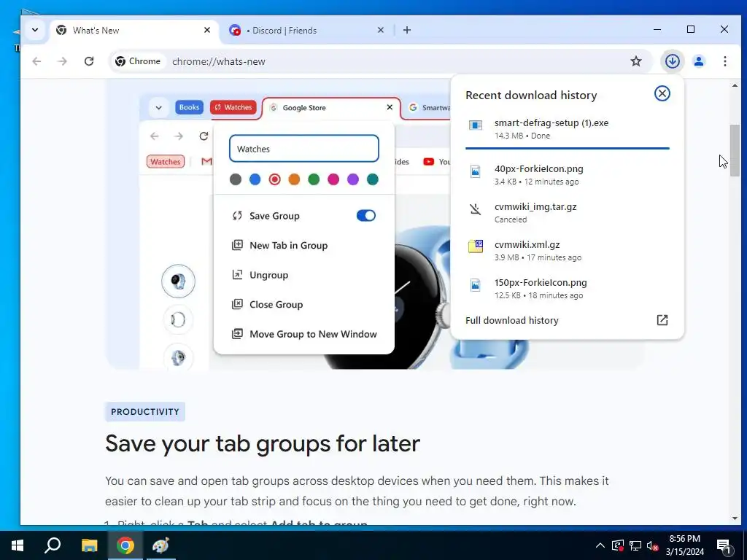Close the What's New tab
747x560 pixels.
(x=206, y=30)
